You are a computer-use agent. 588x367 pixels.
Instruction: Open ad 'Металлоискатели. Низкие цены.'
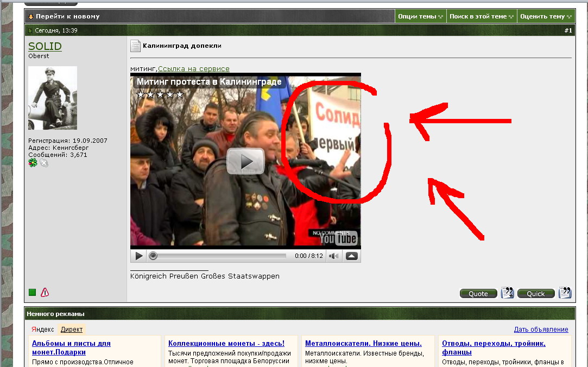coord(363,343)
